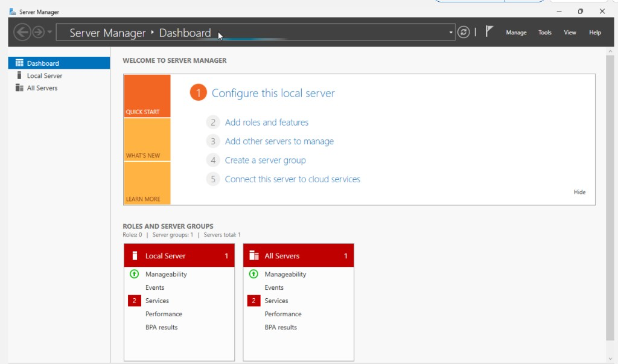Open the Quick Start tile
618x364 pixels.
tap(147, 96)
